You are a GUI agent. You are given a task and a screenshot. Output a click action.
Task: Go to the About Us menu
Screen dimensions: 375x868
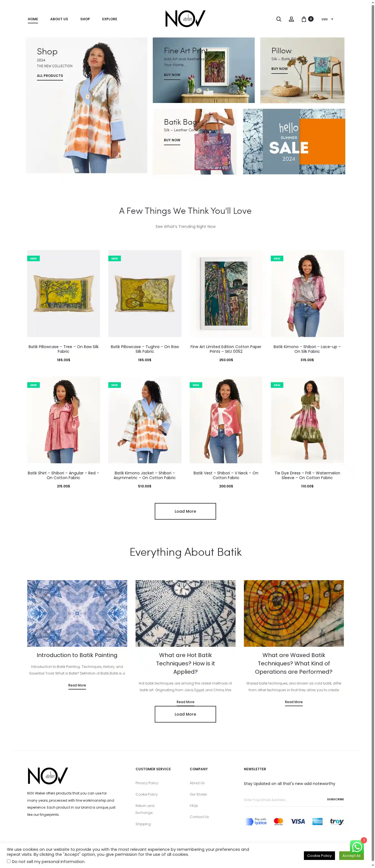pos(59,19)
